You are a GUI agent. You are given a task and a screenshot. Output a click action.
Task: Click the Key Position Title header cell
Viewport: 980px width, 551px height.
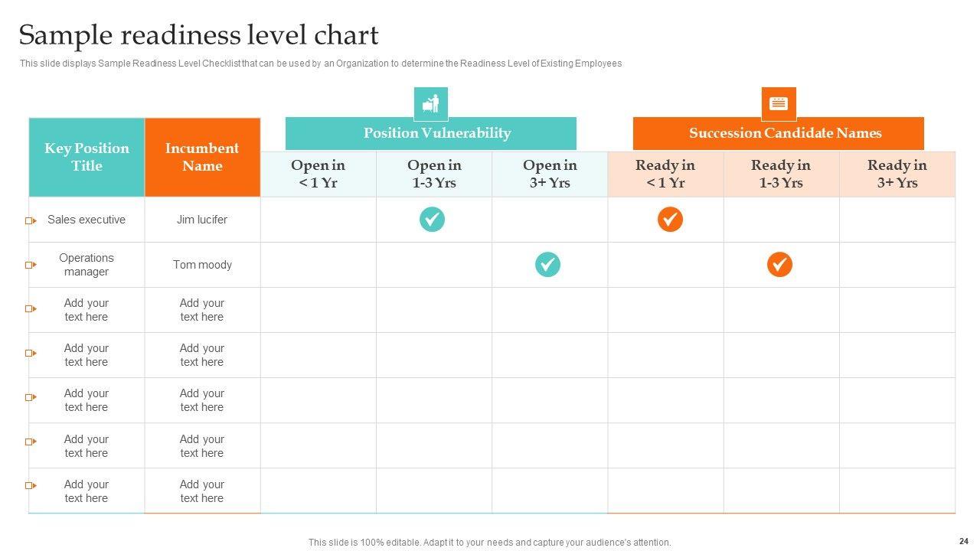87,157
